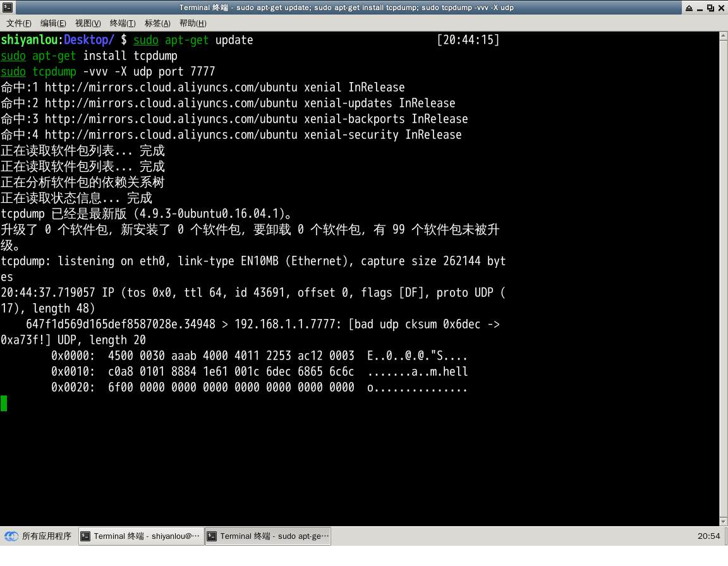Click the xenial-security aliyuncs mirror URL

pos(171,135)
